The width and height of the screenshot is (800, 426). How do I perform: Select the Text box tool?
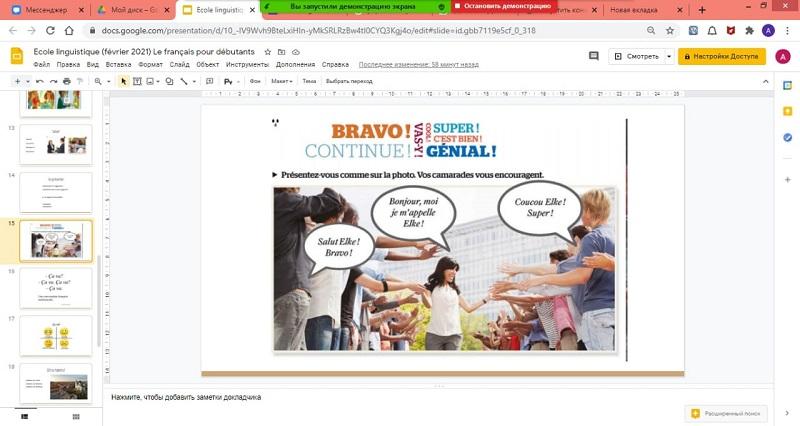coord(138,81)
